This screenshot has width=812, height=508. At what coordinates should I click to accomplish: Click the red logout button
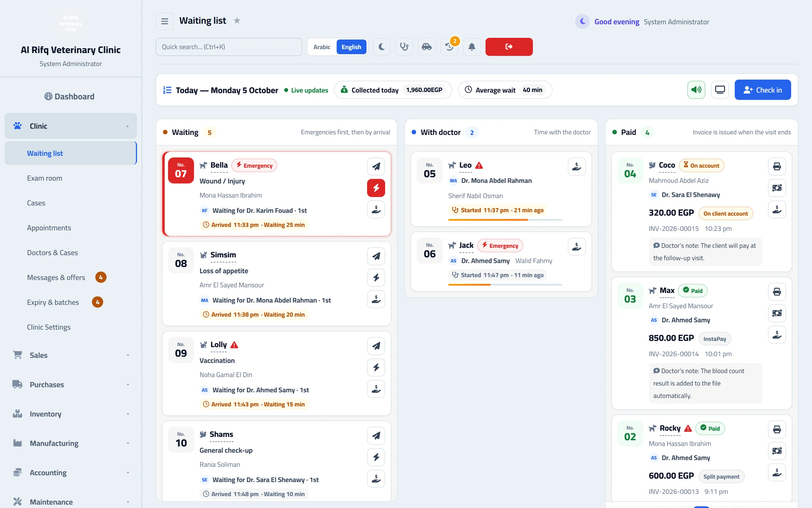pos(509,47)
